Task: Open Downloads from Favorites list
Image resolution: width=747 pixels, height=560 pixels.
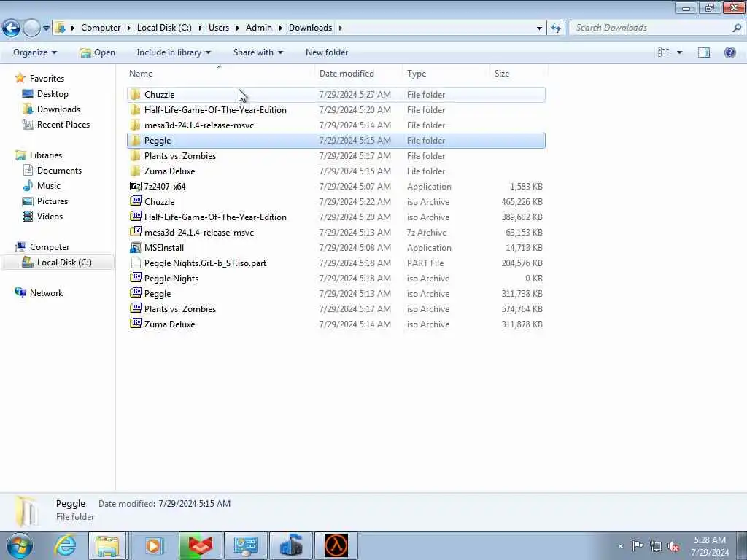Action: (x=58, y=109)
